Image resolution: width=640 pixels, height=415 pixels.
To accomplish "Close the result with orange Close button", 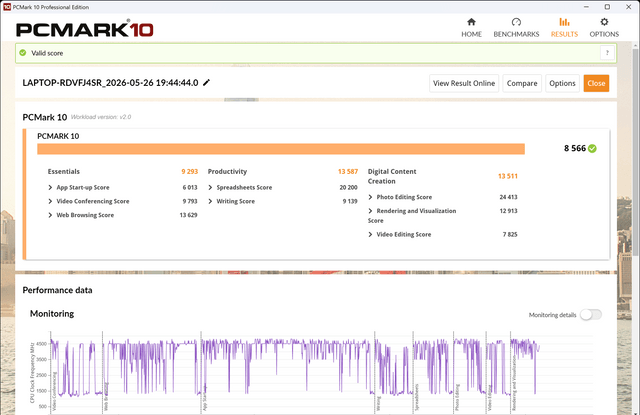I will (x=596, y=83).
